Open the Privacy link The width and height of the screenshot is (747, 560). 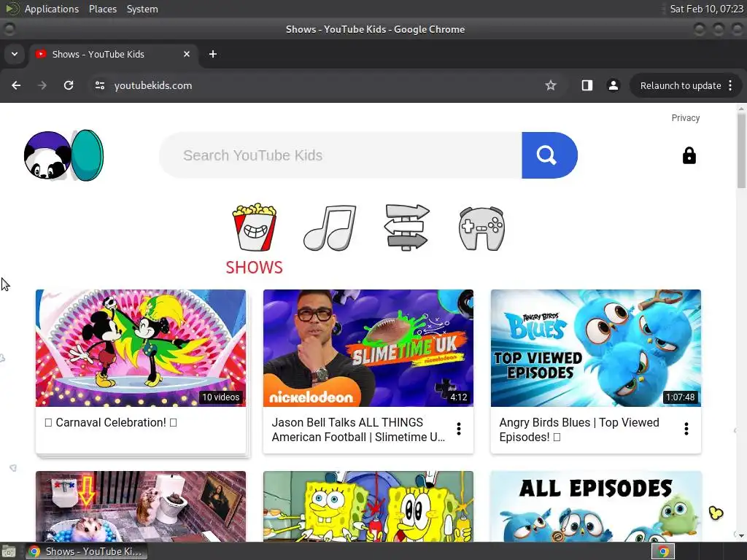pyautogui.click(x=686, y=118)
